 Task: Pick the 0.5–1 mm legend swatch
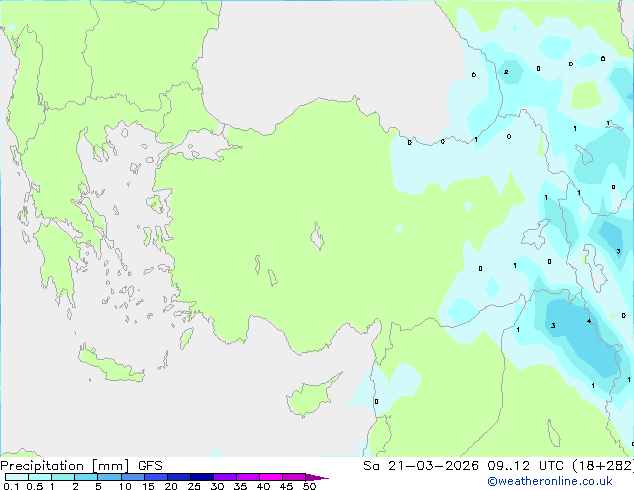(40, 477)
